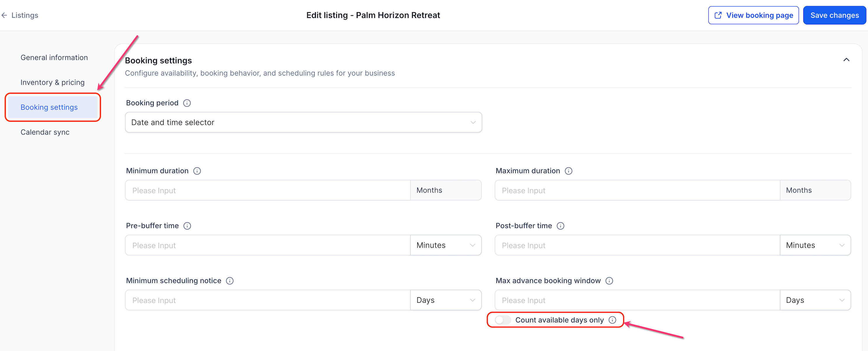
Task: Open the Pre-buffer time Minutes unit dropdown
Action: [x=445, y=245]
